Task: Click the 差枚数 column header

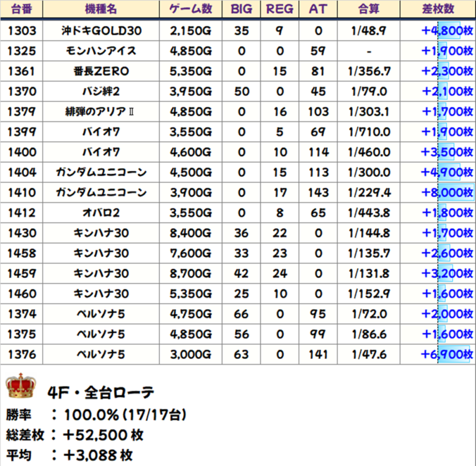Action: 438,9
